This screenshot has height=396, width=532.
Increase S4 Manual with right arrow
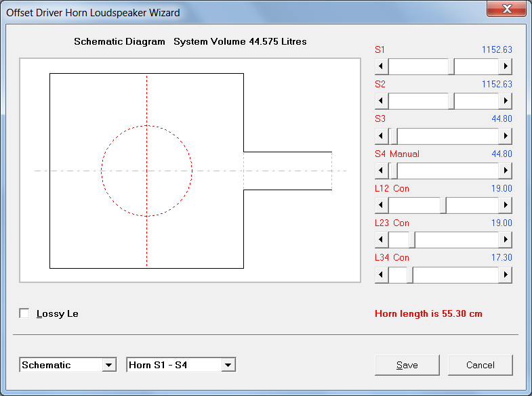[505, 171]
